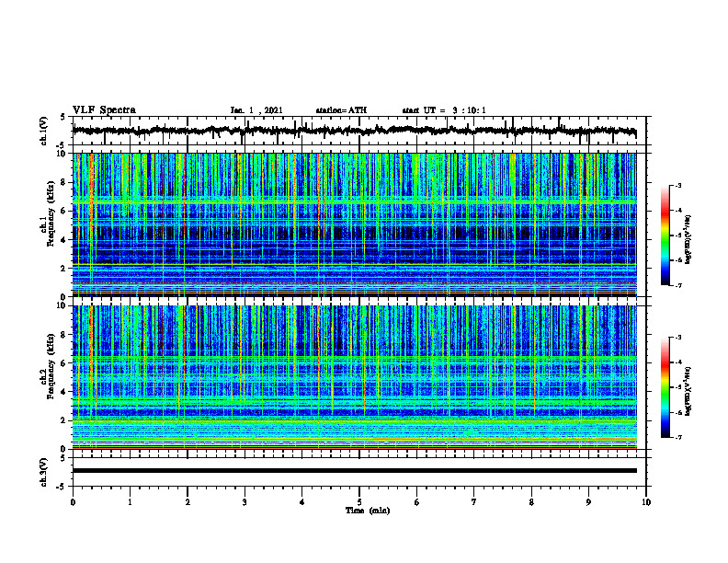Viewport: 728px width, 563px height.
Task: Click time axis tick label 3
Action: tap(245, 502)
